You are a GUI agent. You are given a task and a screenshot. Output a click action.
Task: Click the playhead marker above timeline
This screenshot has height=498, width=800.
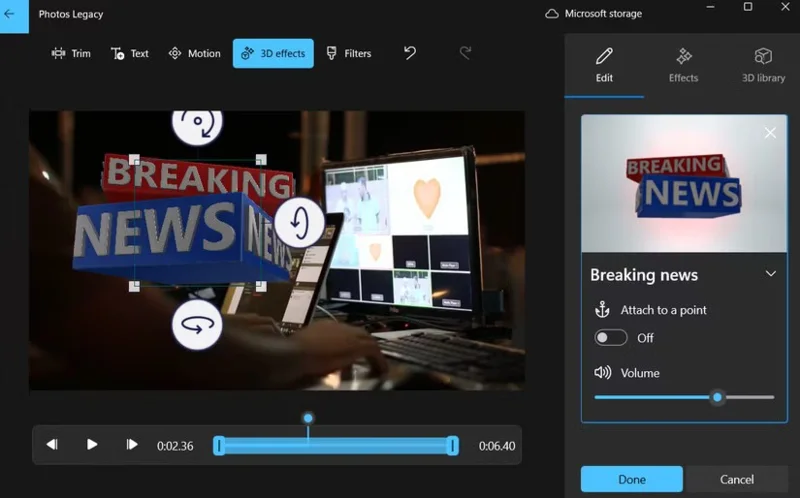pos(308,418)
